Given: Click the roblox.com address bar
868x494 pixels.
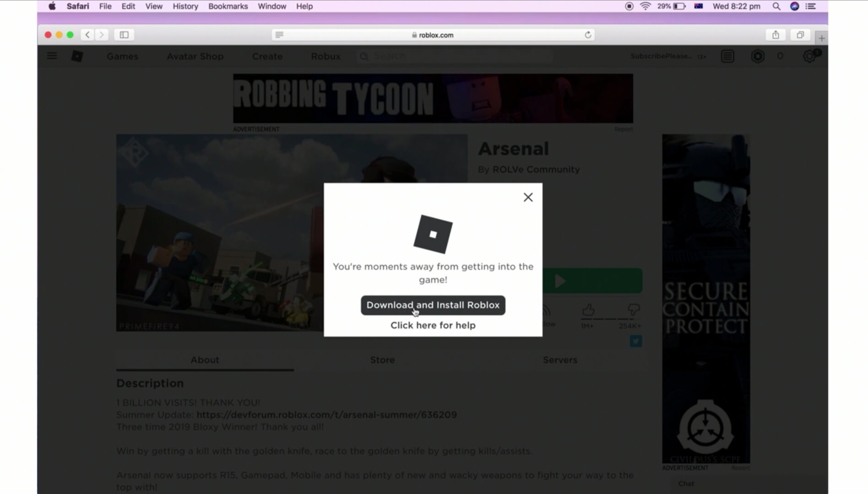Looking at the screenshot, I should tap(433, 35).
